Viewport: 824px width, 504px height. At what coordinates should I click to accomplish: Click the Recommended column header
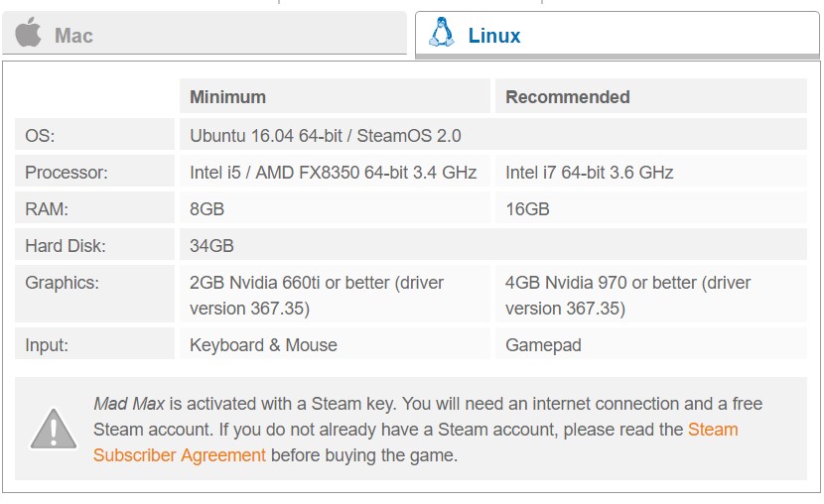[x=650, y=96]
